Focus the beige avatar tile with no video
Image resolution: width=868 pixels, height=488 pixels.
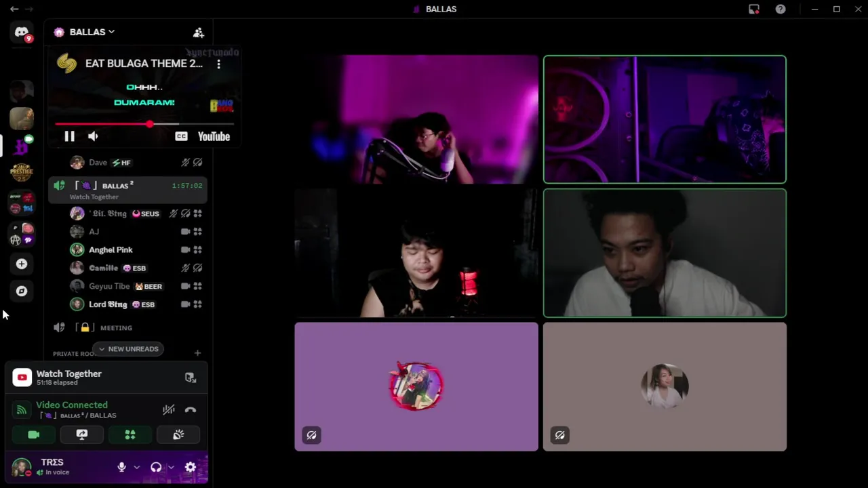click(x=665, y=386)
